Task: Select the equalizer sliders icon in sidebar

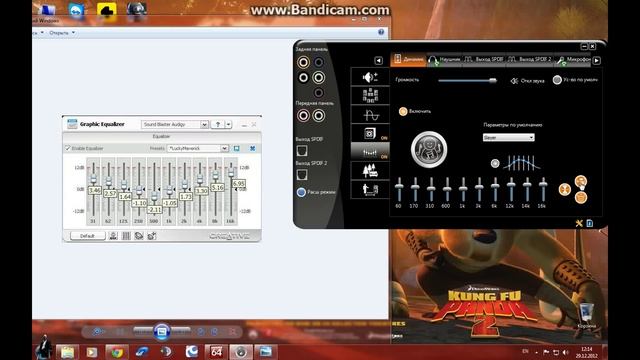Action: (370, 152)
